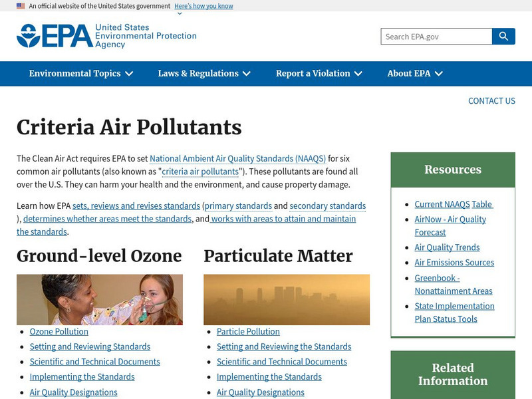Click the Ground-level Ozone photo of nurse
The height and width of the screenshot is (399, 532).
pyautogui.click(x=100, y=300)
